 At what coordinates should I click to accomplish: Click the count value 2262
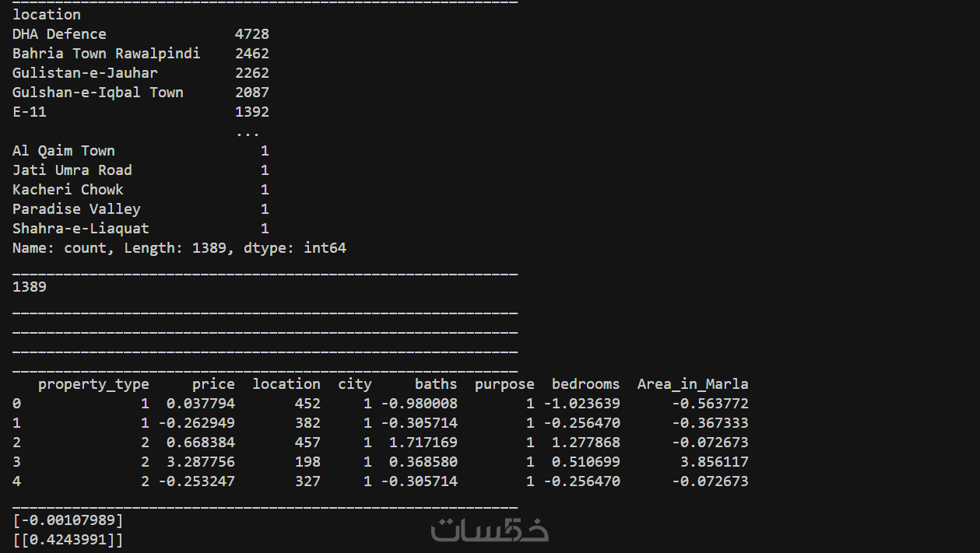point(252,73)
